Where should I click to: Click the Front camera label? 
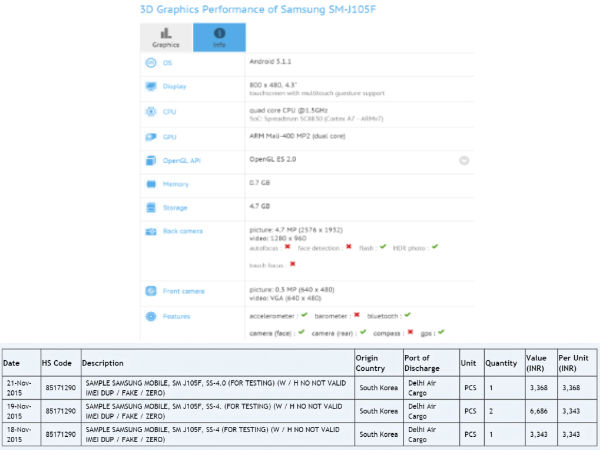click(183, 291)
